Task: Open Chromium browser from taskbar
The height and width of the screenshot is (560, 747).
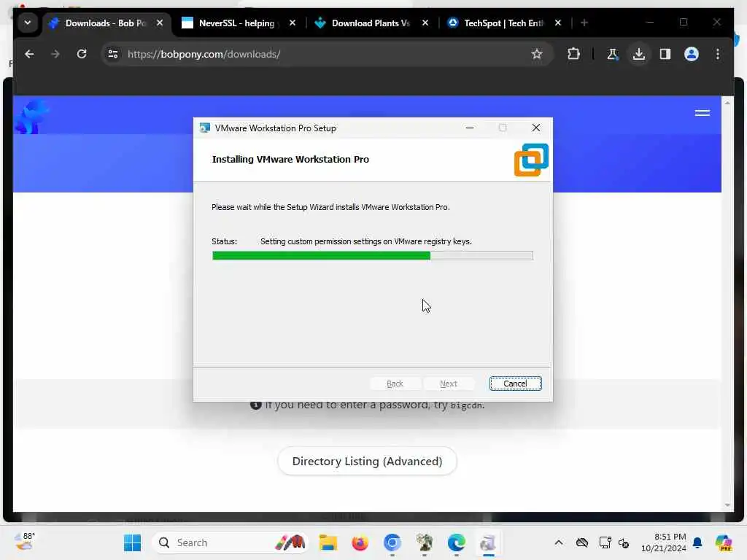Action: tap(392, 542)
